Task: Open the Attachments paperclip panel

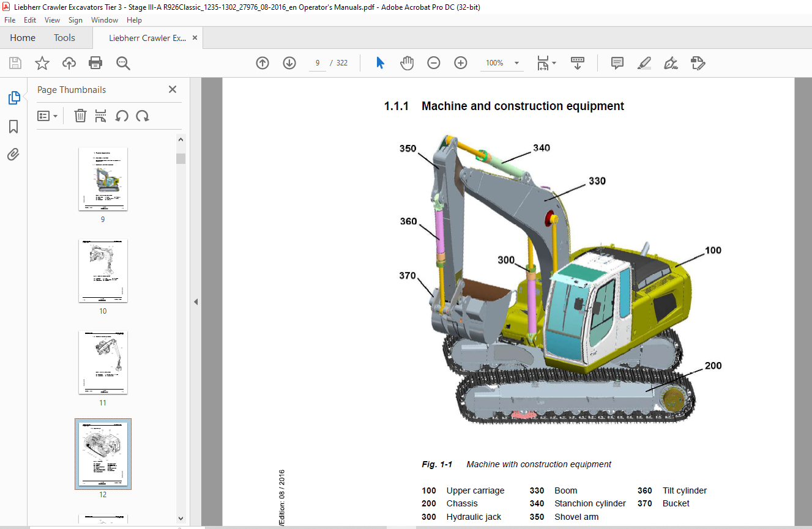Action: tap(13, 154)
